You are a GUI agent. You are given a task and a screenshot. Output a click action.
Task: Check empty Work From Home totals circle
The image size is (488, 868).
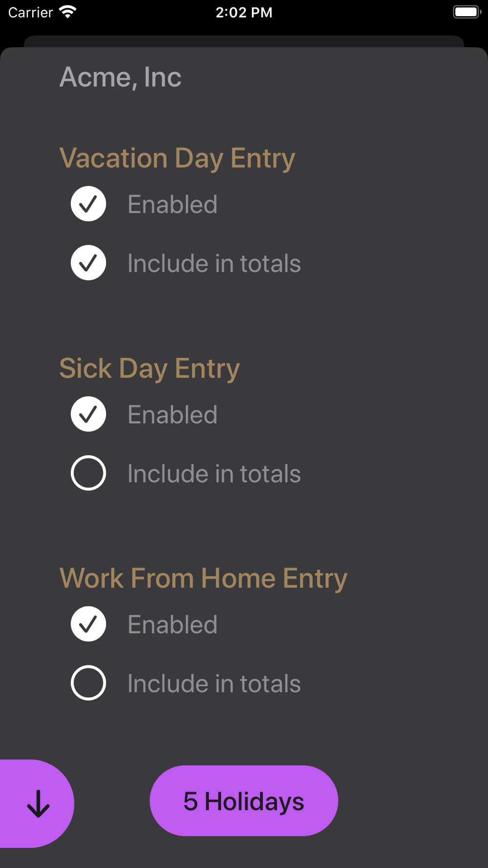click(88, 683)
